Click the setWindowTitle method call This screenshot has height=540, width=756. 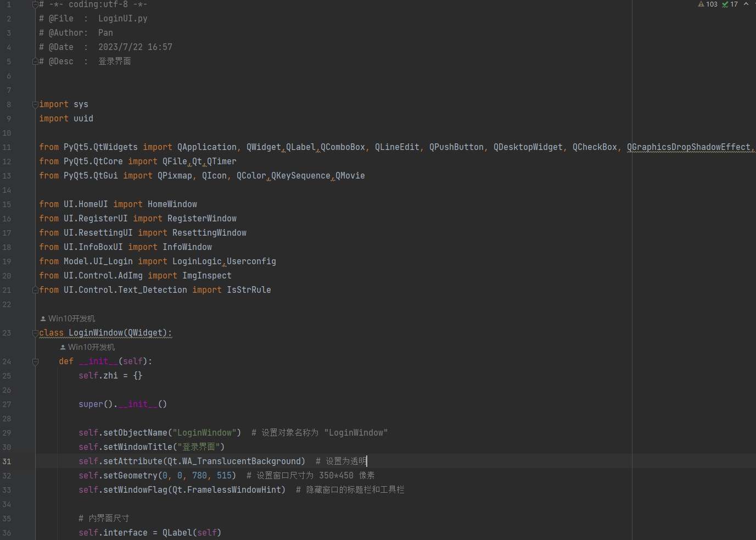pyautogui.click(x=138, y=447)
